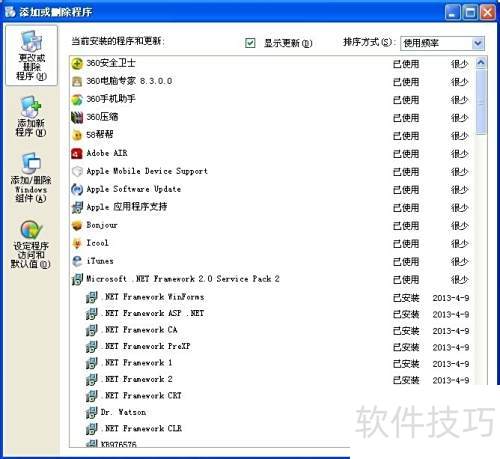Click the 360安全卫士 program icon
Image resolution: width=500 pixels, height=459 pixels.
coord(77,63)
